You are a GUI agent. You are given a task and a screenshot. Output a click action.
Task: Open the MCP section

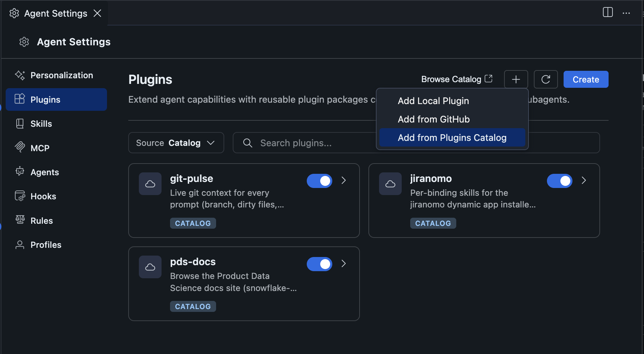click(x=56, y=148)
